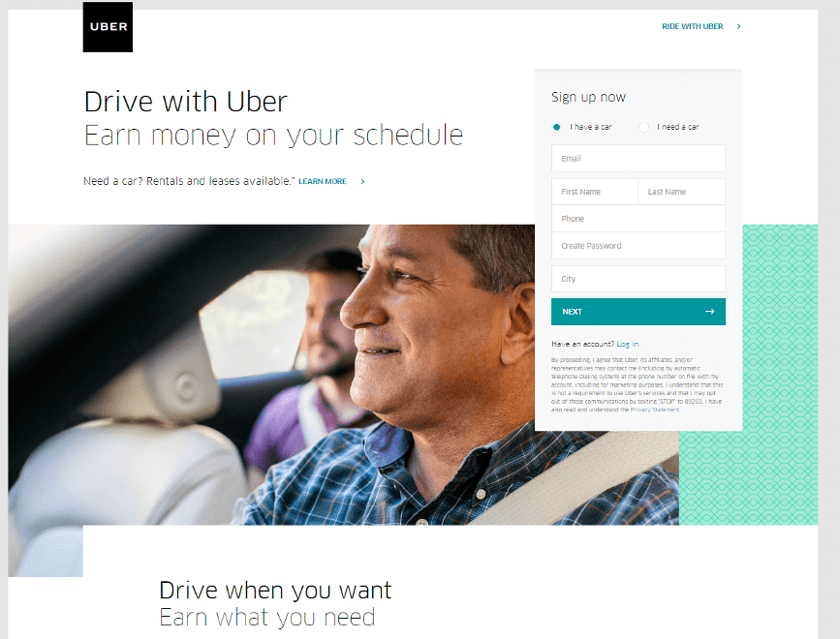840x639 pixels.
Task: Click the Uber logo
Action: point(108,27)
